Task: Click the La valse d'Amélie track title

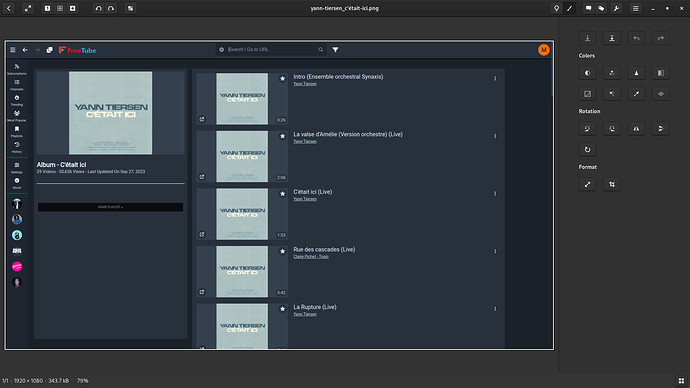Action: pyautogui.click(x=348, y=134)
